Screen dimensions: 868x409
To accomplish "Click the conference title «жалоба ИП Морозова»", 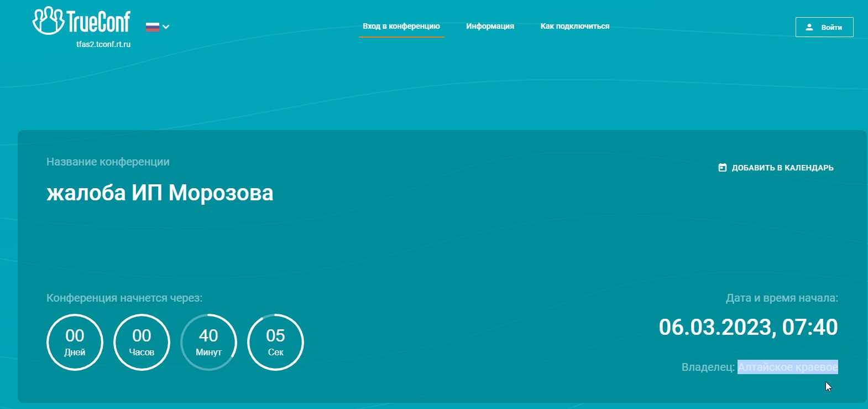I will click(x=160, y=193).
